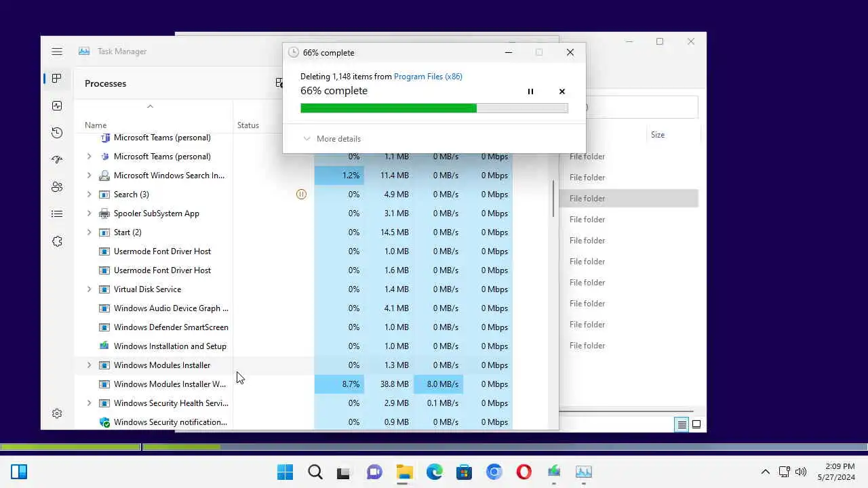
Task: Expand Virtual Disk Service group
Action: [x=89, y=289]
